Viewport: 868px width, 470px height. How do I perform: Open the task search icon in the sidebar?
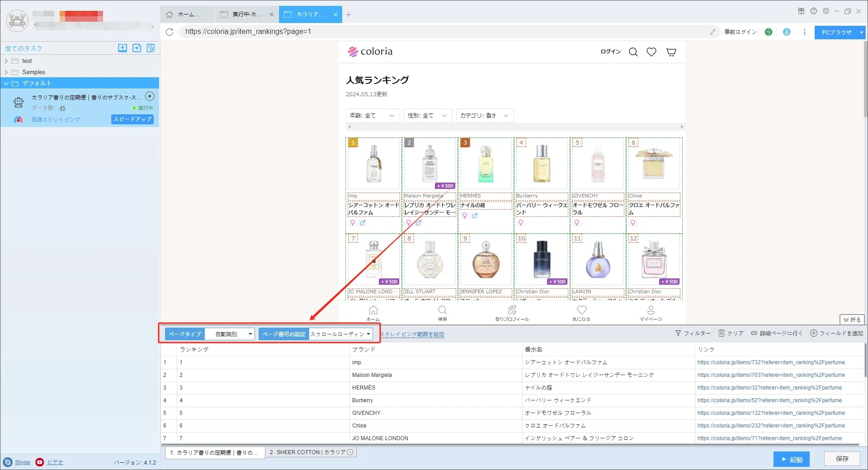coord(151,48)
